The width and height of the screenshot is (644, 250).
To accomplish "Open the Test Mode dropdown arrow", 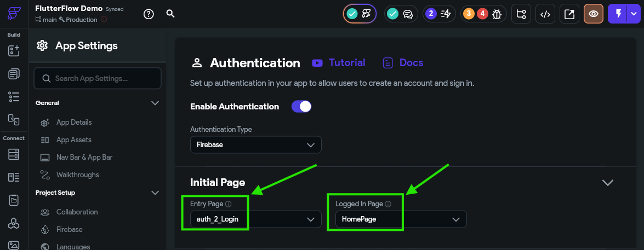I will click(x=634, y=14).
